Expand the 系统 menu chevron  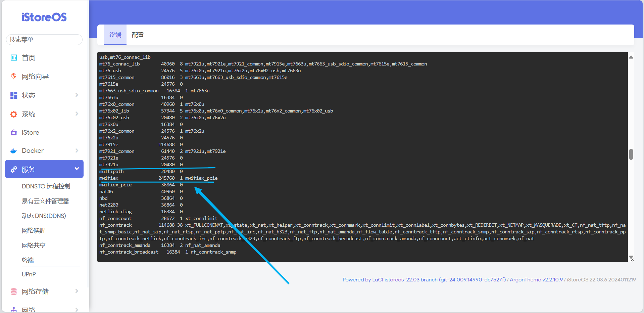click(x=77, y=114)
